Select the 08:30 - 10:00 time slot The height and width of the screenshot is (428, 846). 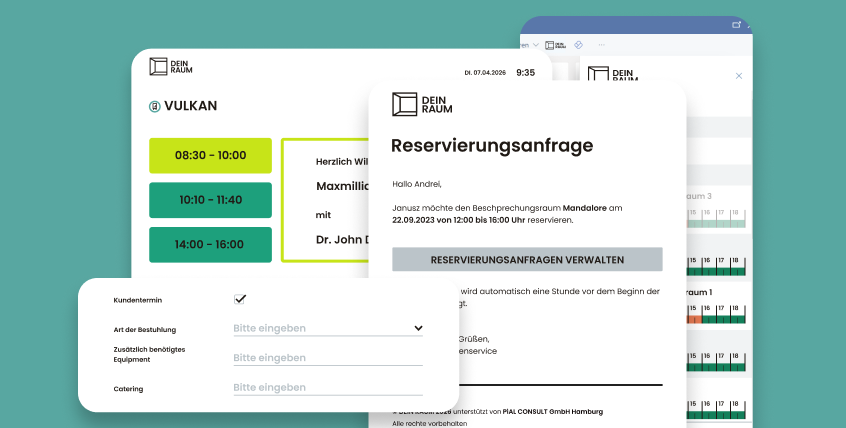(x=210, y=155)
